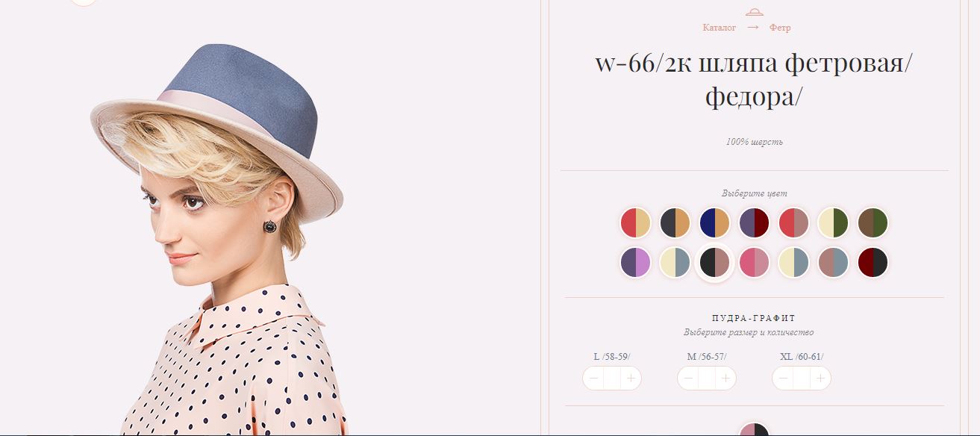Add one XL /60-61/ with plus

[820, 379]
